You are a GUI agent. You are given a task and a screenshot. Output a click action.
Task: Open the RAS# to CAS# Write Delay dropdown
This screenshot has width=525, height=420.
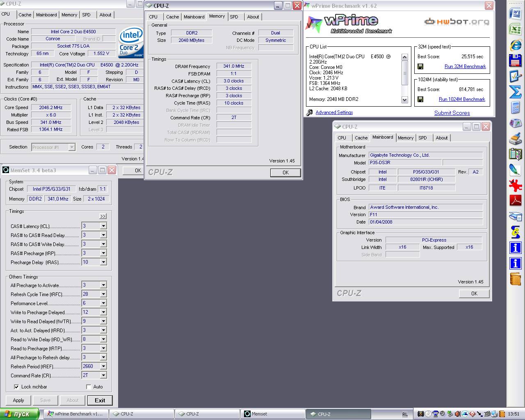point(103,244)
